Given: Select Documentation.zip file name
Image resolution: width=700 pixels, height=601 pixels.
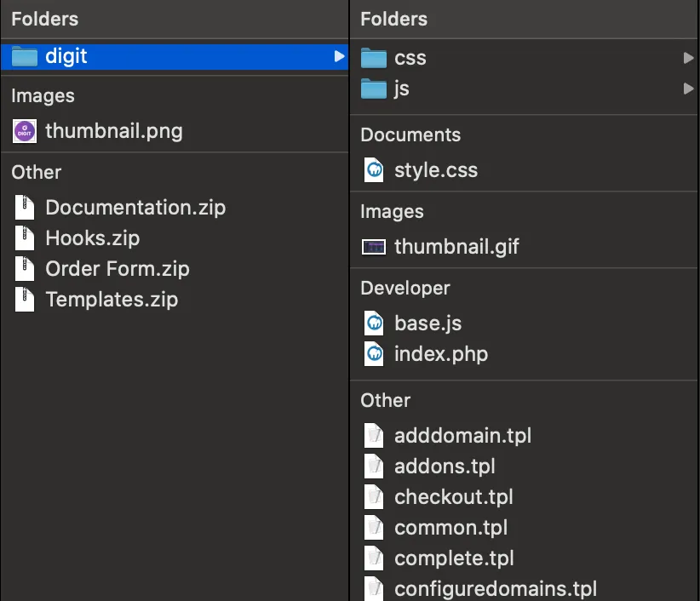Looking at the screenshot, I should [x=135, y=208].
